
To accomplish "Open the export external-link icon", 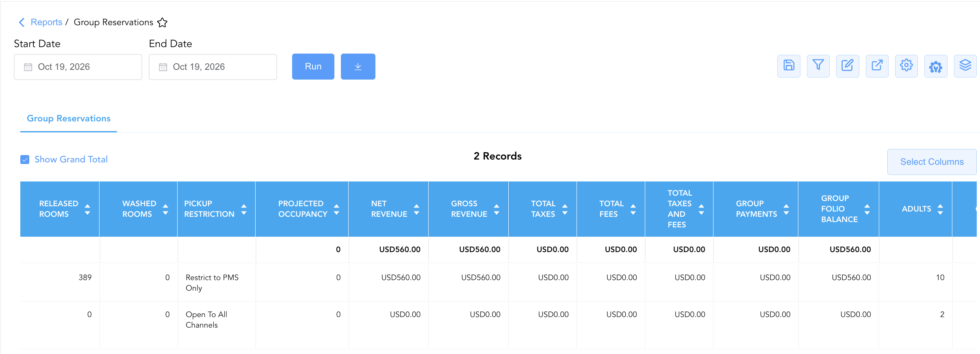I will click(877, 66).
